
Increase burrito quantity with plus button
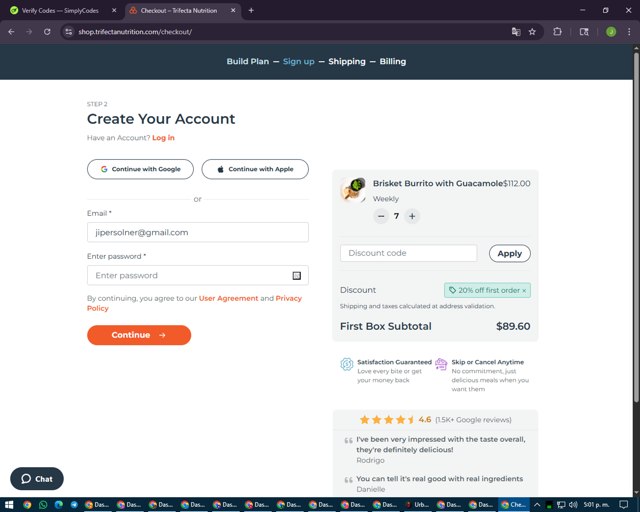tap(412, 216)
